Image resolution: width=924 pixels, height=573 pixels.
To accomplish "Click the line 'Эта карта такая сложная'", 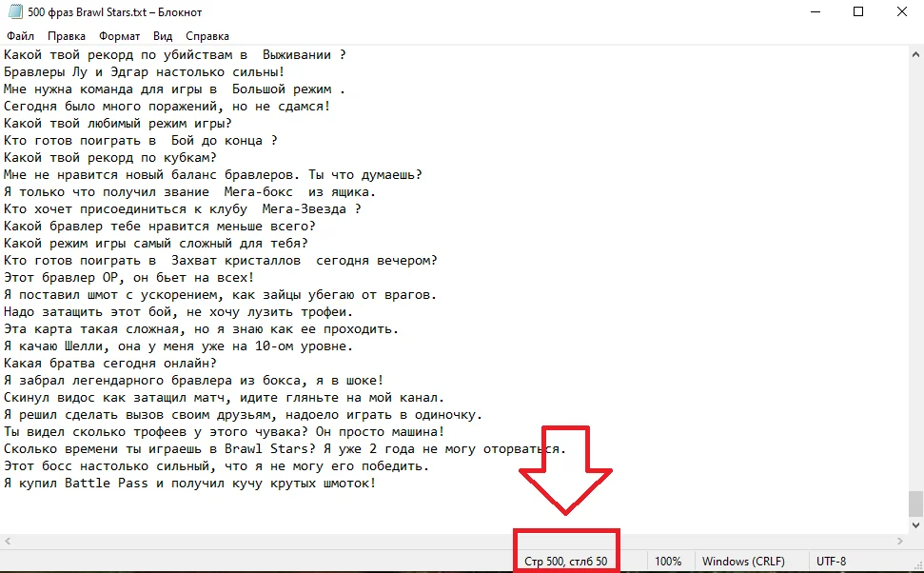I will pyautogui.click(x=202, y=328).
